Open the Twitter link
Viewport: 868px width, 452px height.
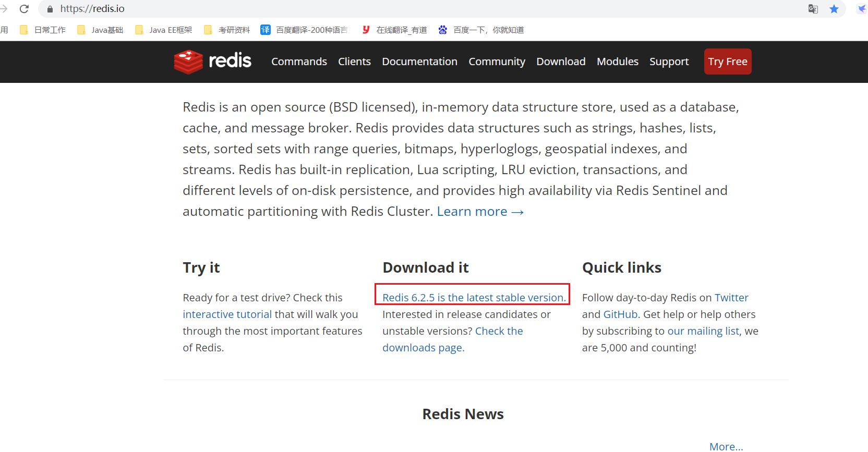click(731, 298)
